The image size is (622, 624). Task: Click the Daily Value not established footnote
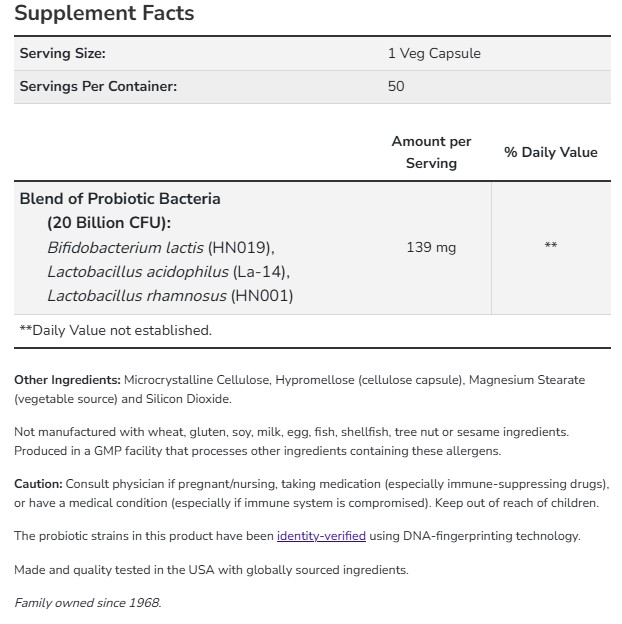[116, 330]
